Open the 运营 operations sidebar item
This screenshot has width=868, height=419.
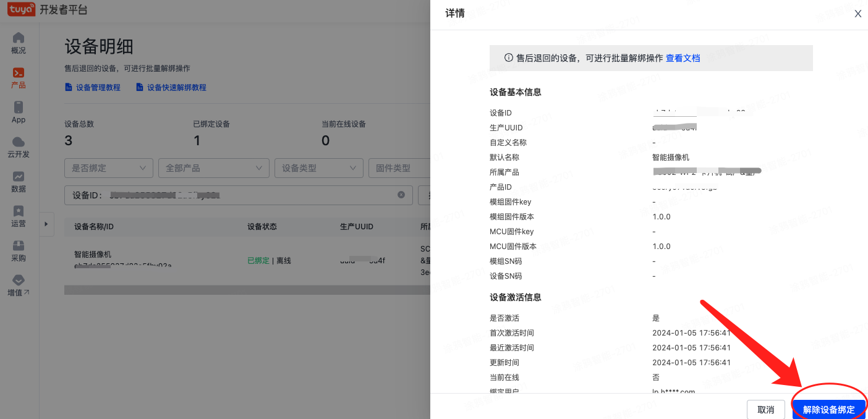point(19,216)
